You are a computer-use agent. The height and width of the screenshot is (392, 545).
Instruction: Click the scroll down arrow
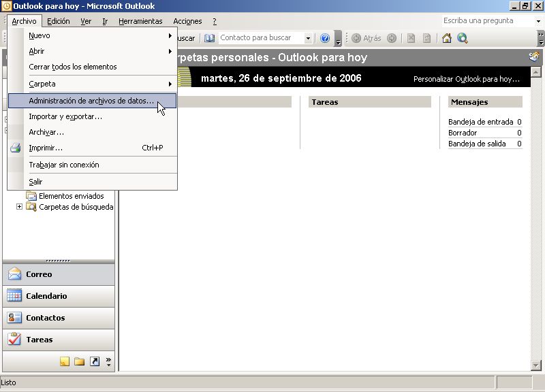tap(535, 365)
